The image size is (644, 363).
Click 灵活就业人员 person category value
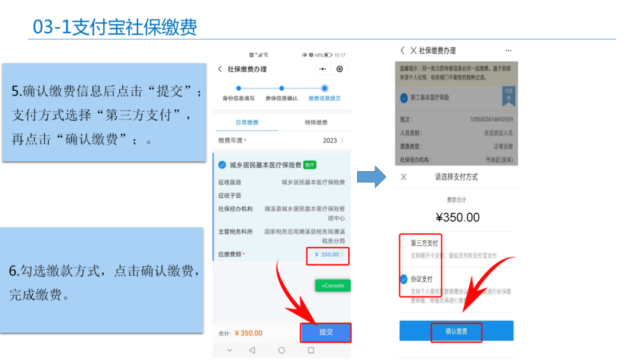(498, 133)
